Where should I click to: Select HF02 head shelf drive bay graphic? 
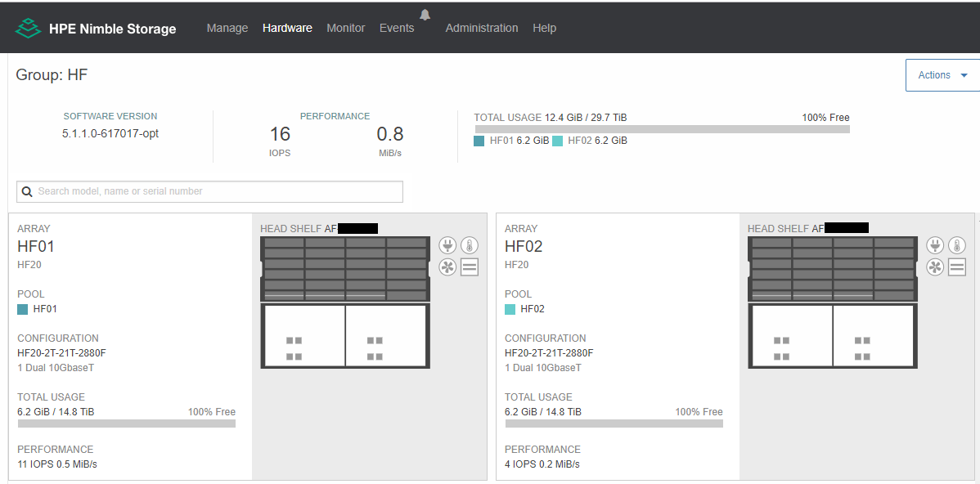pyautogui.click(x=833, y=269)
